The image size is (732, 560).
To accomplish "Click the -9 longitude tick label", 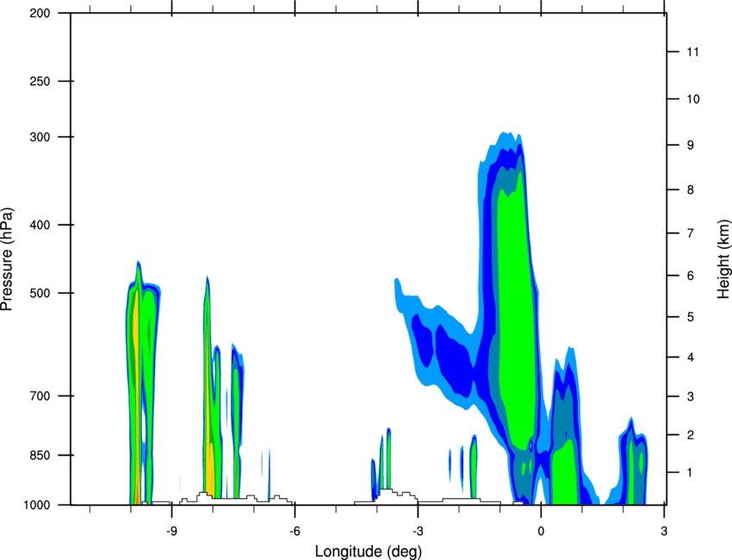I will coord(171,531).
